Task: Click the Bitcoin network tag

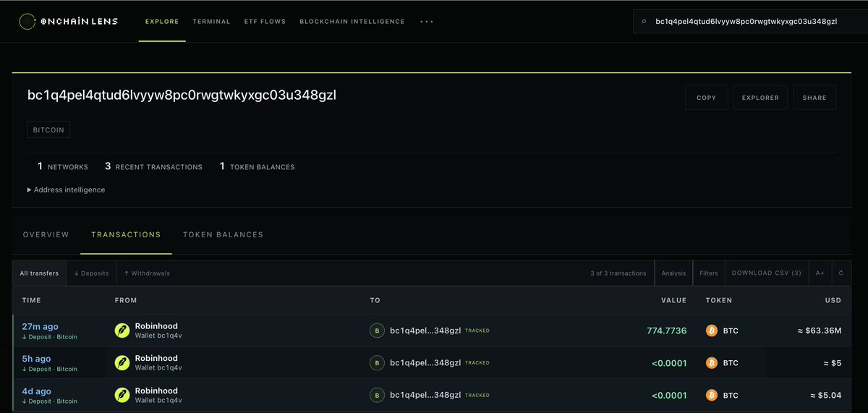Action: coord(48,130)
